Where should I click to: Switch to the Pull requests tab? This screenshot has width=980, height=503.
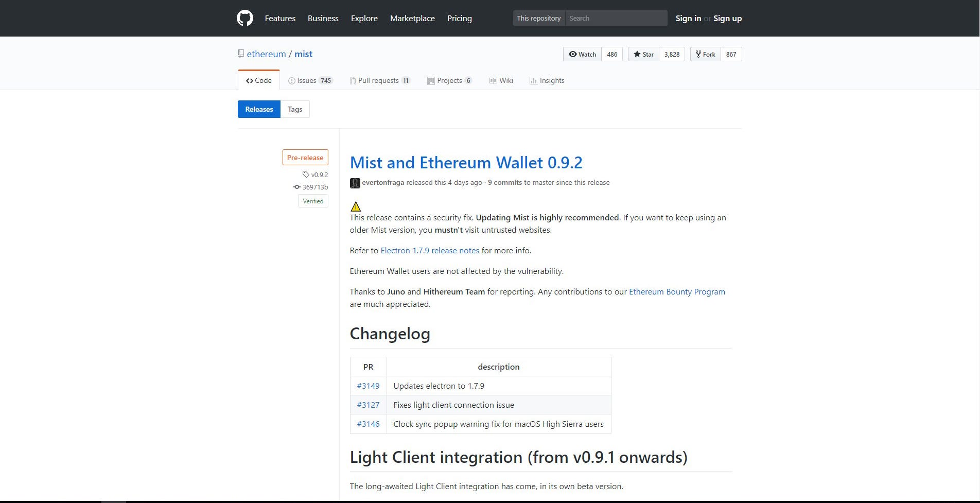click(379, 80)
